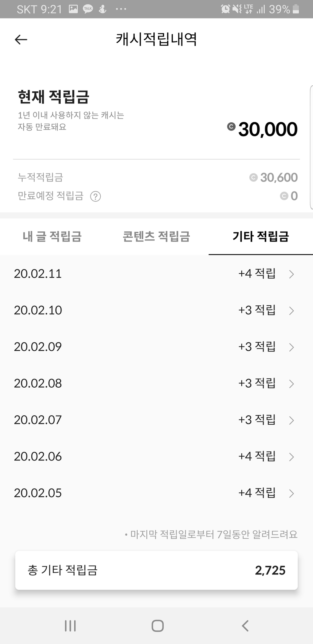Viewport: 313px width, 644px height.
Task: Tap the KakaoTalk notification icon in status bar
Action: [88, 9]
